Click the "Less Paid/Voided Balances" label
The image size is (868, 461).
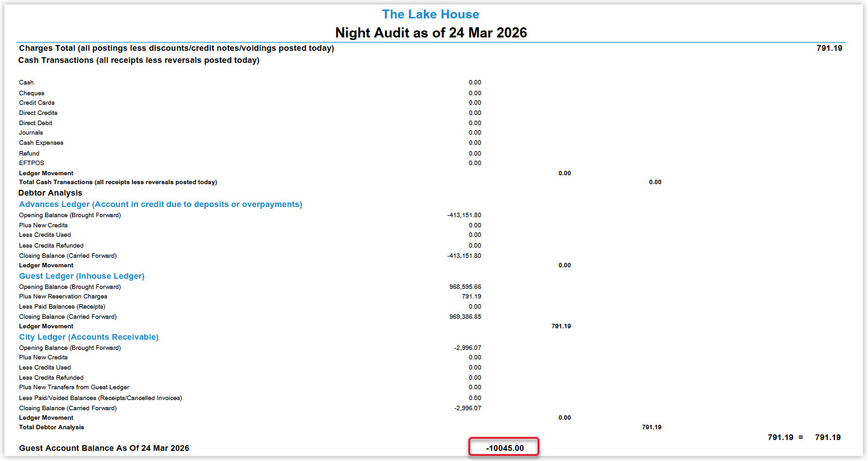pyautogui.click(x=100, y=398)
